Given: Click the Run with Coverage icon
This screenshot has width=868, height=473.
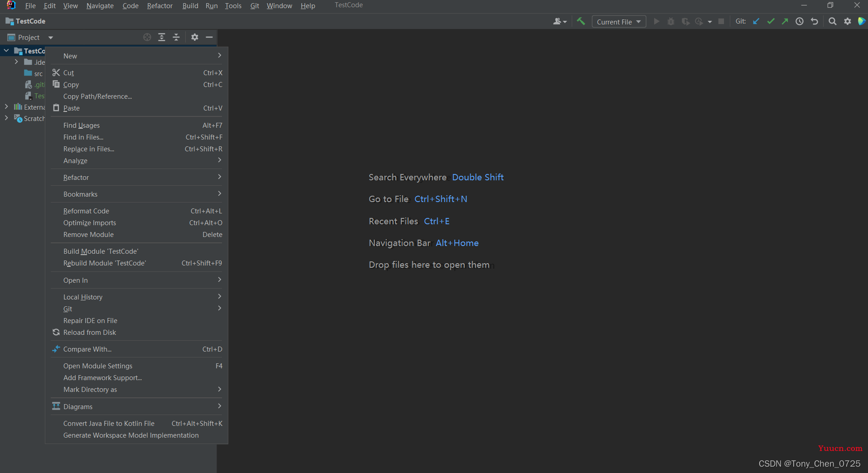Looking at the screenshot, I should [x=685, y=21].
